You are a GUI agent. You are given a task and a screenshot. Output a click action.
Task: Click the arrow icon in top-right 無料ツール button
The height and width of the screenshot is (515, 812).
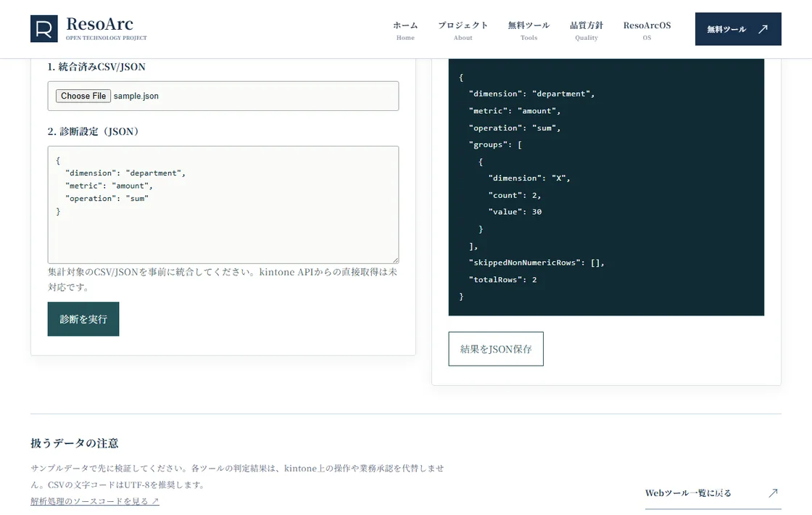(x=763, y=29)
